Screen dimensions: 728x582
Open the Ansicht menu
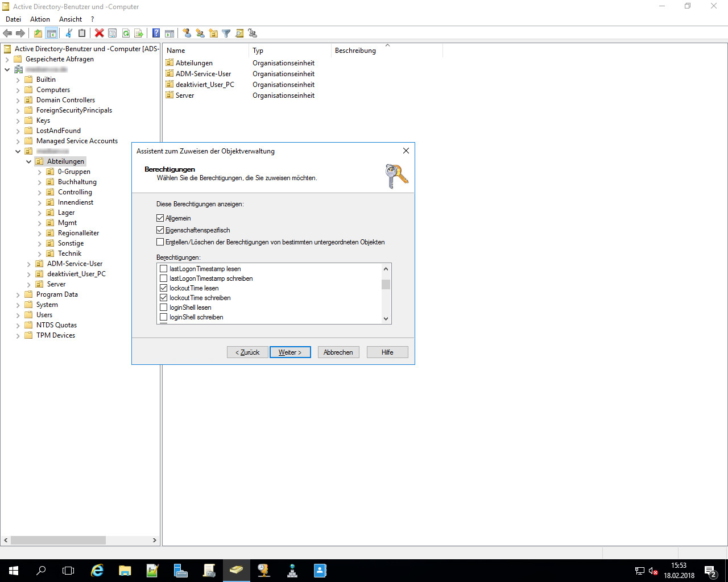point(71,19)
